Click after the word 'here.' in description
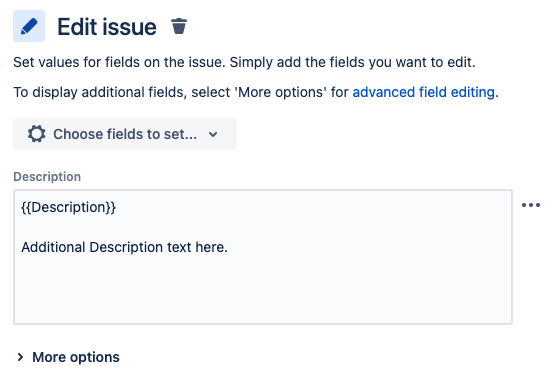Image resolution: width=556 pixels, height=379 pixels. tap(233, 247)
